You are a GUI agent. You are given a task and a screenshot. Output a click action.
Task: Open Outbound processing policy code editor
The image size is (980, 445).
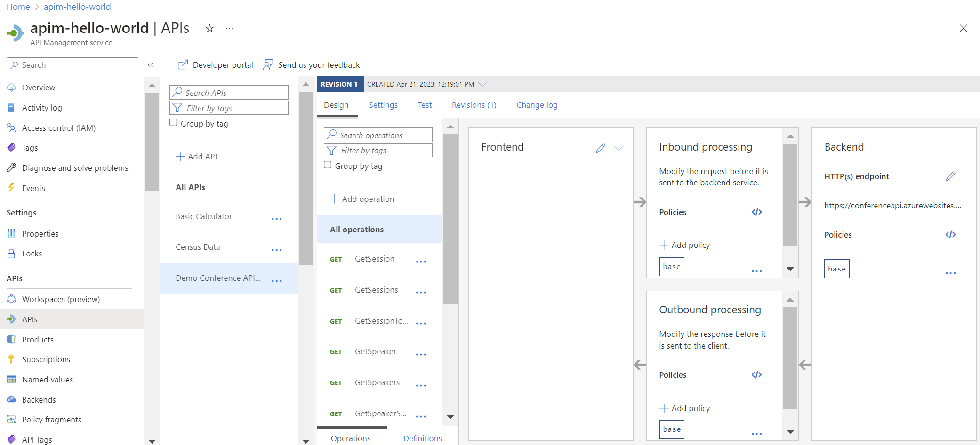[756, 375]
